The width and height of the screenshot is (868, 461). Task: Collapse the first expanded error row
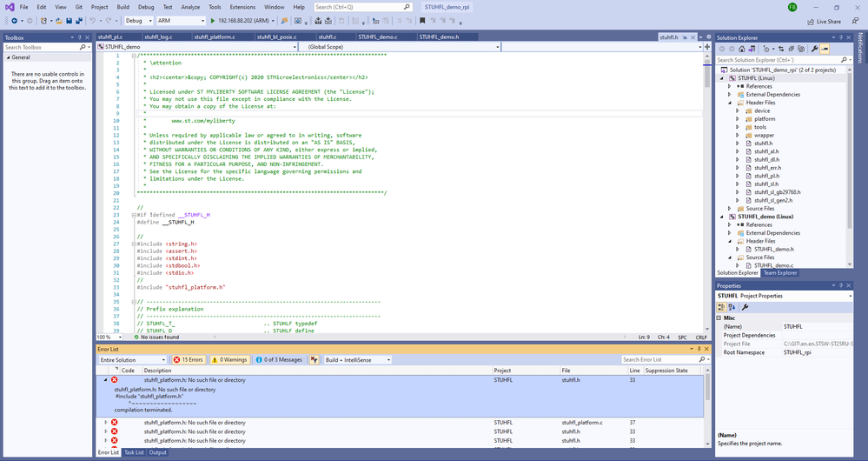point(106,380)
